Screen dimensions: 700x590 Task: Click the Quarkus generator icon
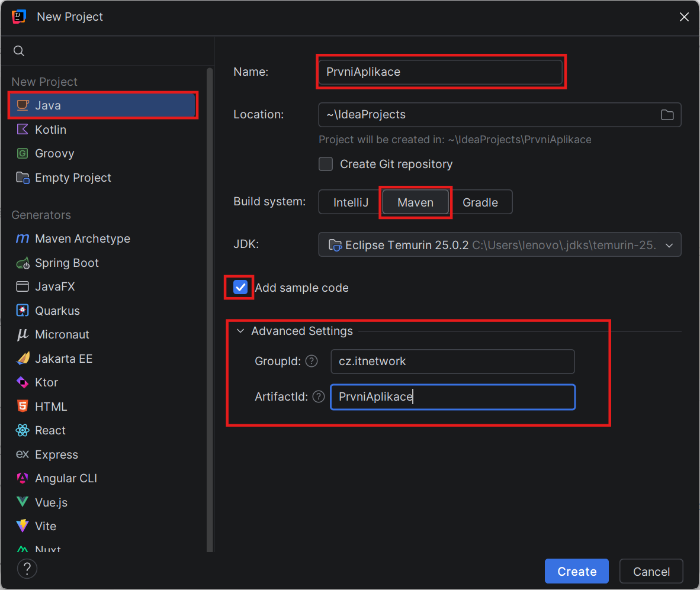point(23,310)
